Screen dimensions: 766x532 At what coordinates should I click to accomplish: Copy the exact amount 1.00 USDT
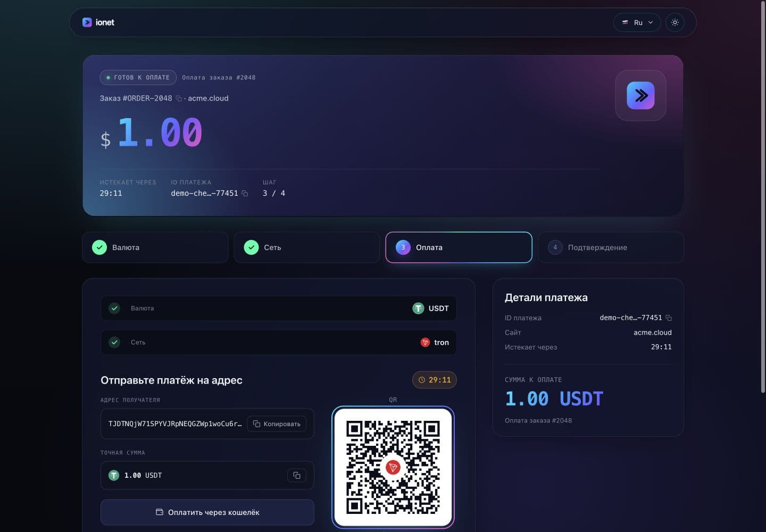tap(297, 475)
